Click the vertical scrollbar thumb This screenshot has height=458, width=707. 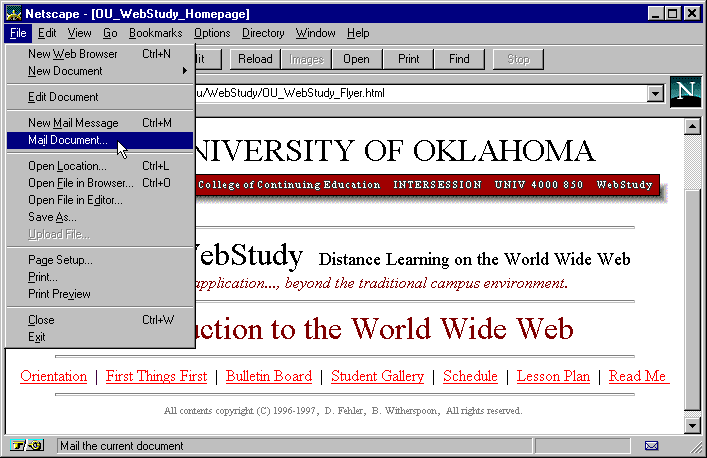pyautogui.click(x=692, y=300)
